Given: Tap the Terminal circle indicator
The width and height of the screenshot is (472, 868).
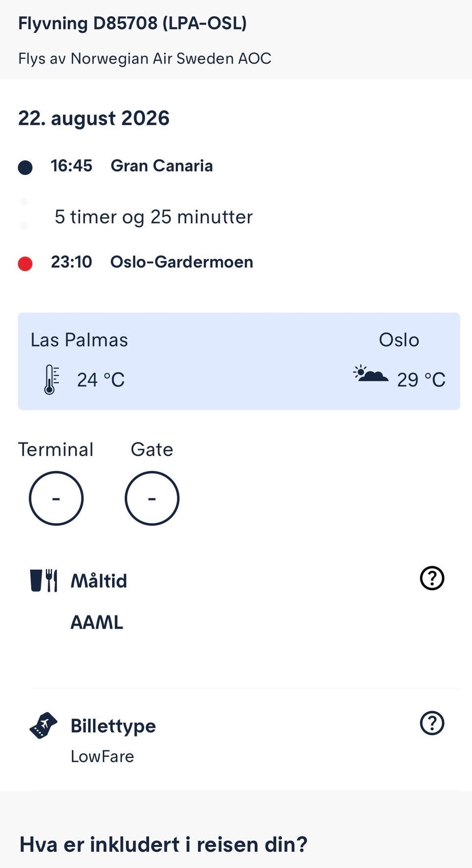Looking at the screenshot, I should click(56, 498).
